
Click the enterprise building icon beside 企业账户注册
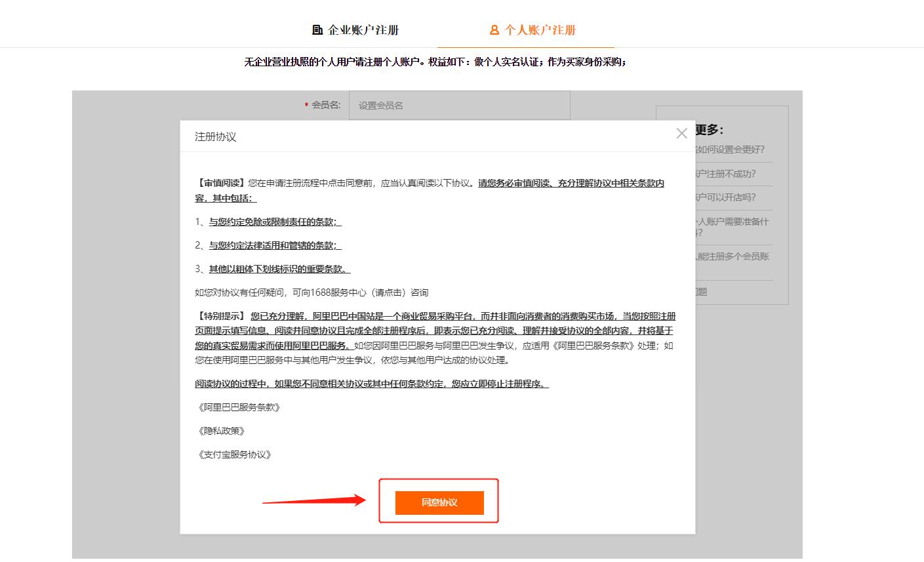point(317,30)
